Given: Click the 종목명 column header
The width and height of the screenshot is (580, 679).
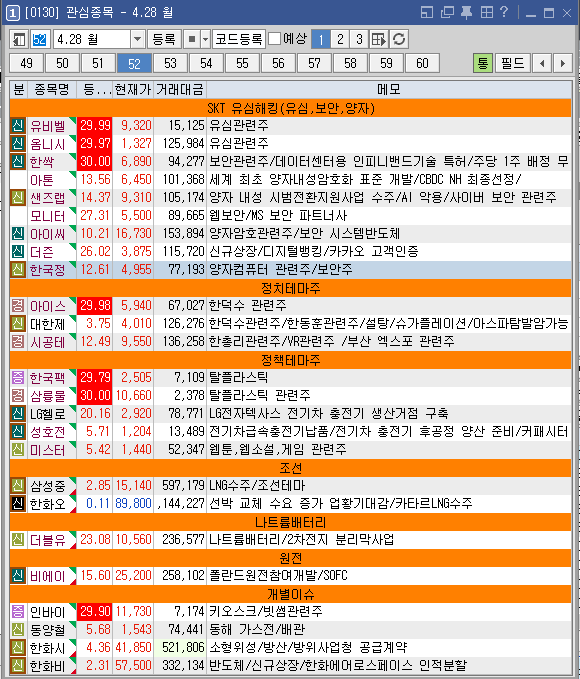Looking at the screenshot, I should coord(52,89).
